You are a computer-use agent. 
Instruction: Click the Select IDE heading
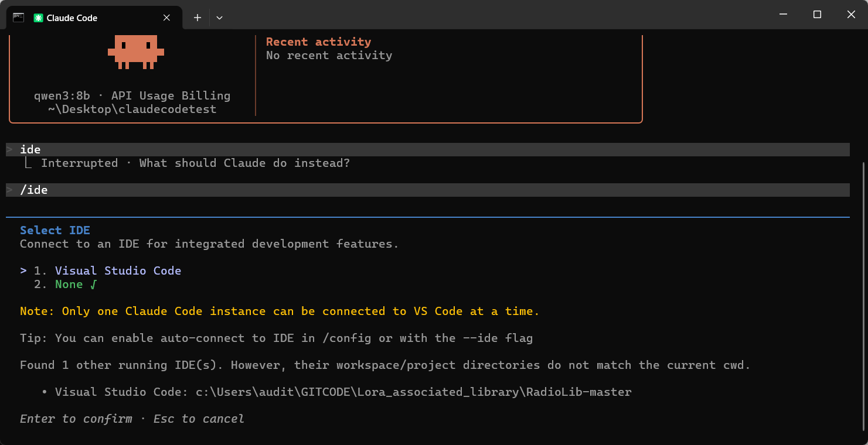pos(55,230)
